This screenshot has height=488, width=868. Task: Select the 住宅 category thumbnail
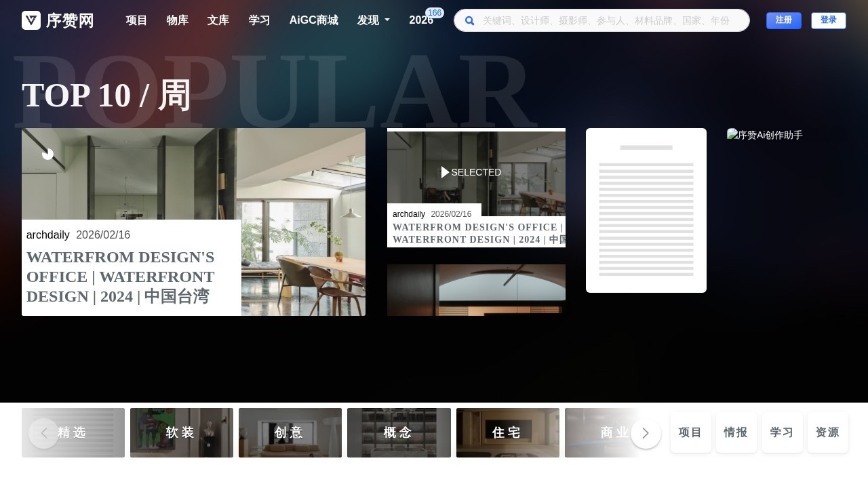tap(507, 432)
